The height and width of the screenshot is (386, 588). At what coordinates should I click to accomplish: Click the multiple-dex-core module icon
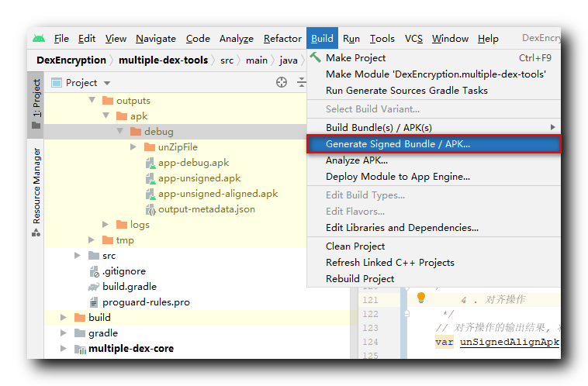click(x=80, y=349)
